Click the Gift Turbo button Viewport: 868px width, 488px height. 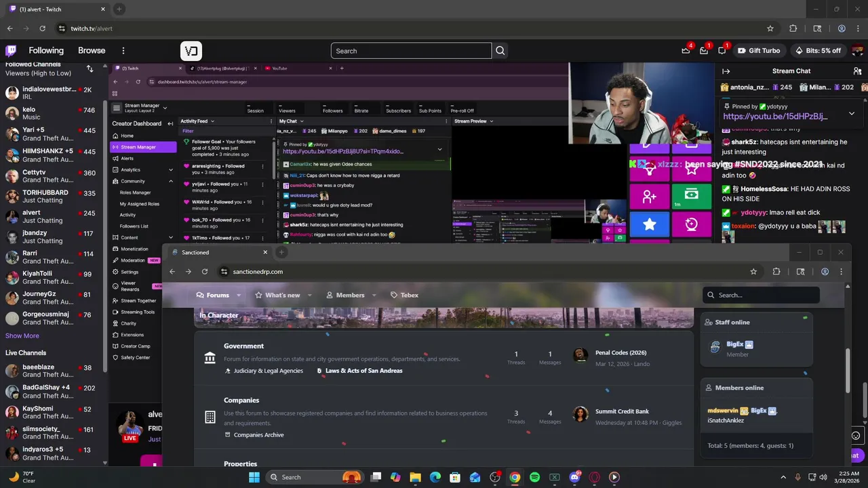click(x=759, y=51)
